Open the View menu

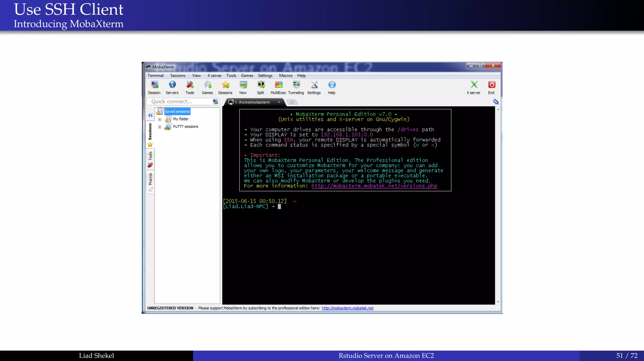click(196, 76)
